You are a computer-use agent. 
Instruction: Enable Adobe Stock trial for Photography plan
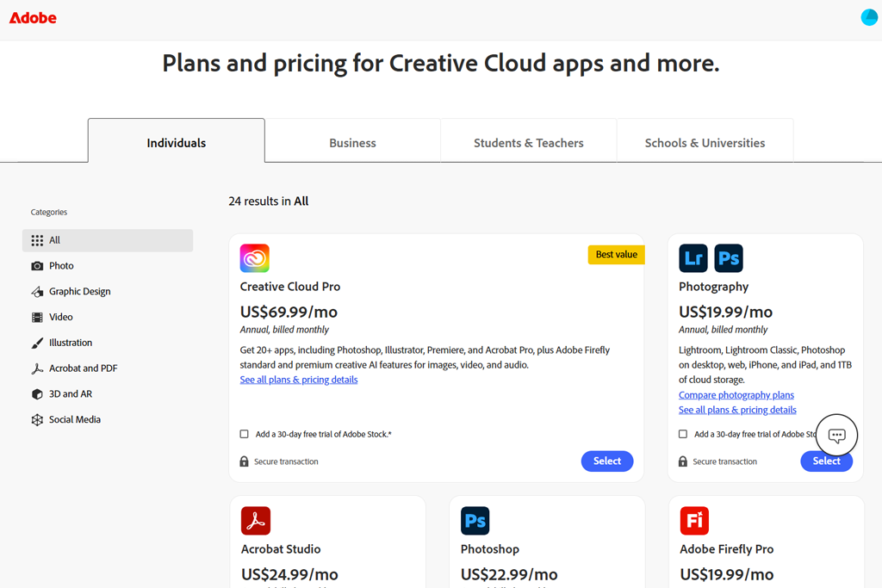tap(683, 434)
